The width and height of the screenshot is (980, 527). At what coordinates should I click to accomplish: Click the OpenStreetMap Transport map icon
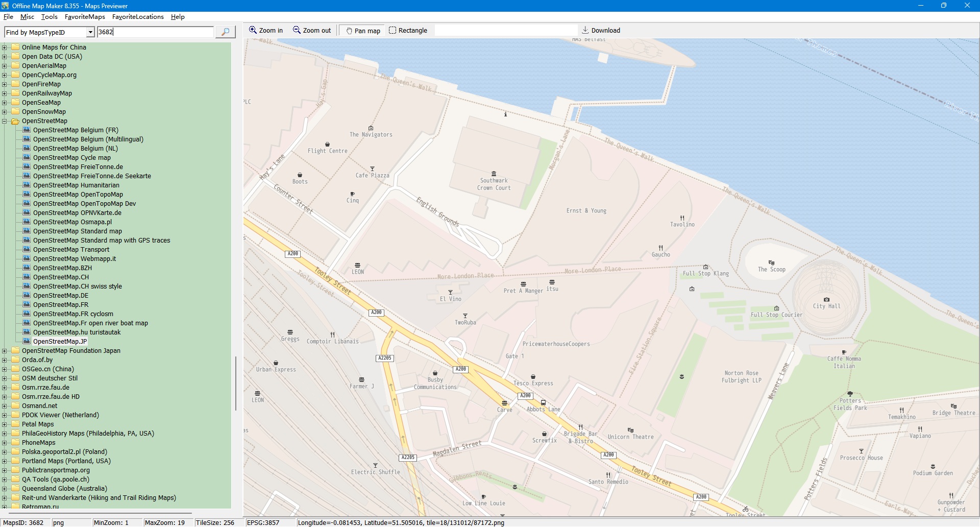pos(27,249)
